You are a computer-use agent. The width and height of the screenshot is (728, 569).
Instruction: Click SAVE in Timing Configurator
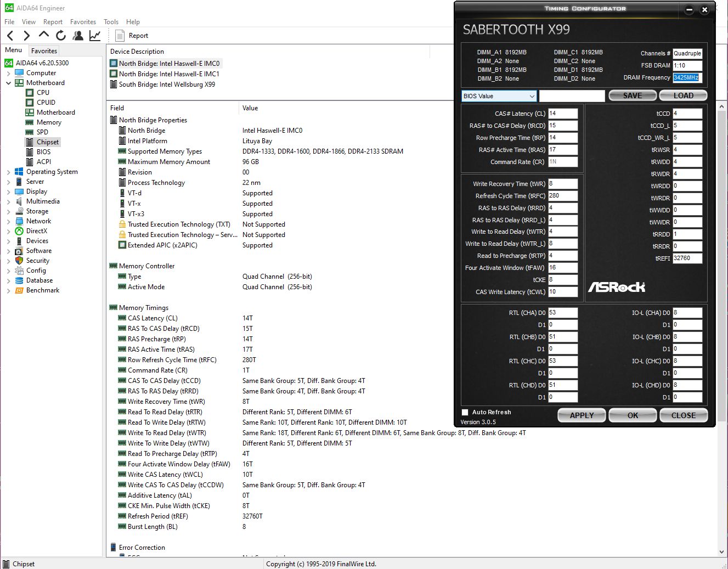click(x=633, y=95)
